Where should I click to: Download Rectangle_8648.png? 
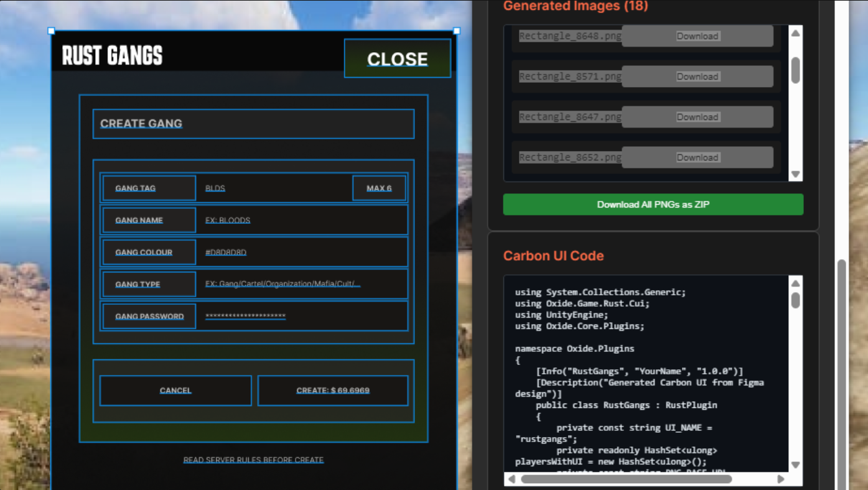(x=697, y=36)
